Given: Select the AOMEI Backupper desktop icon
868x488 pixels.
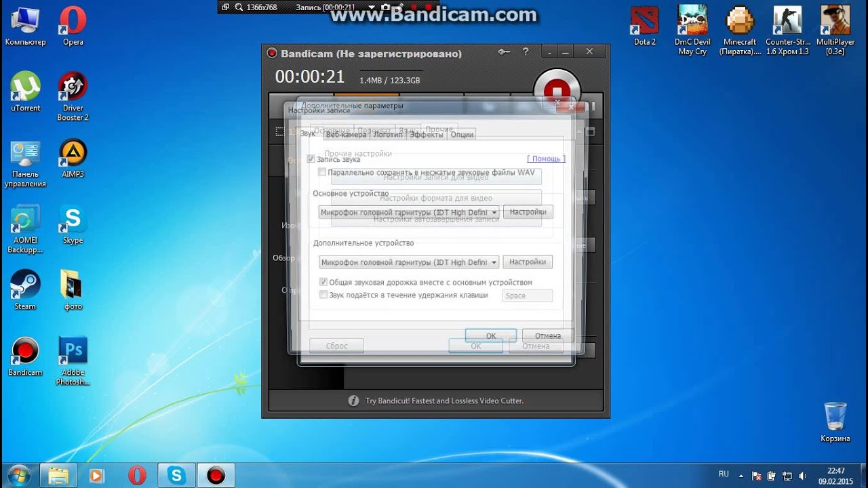Looking at the screenshot, I should [x=25, y=229].
